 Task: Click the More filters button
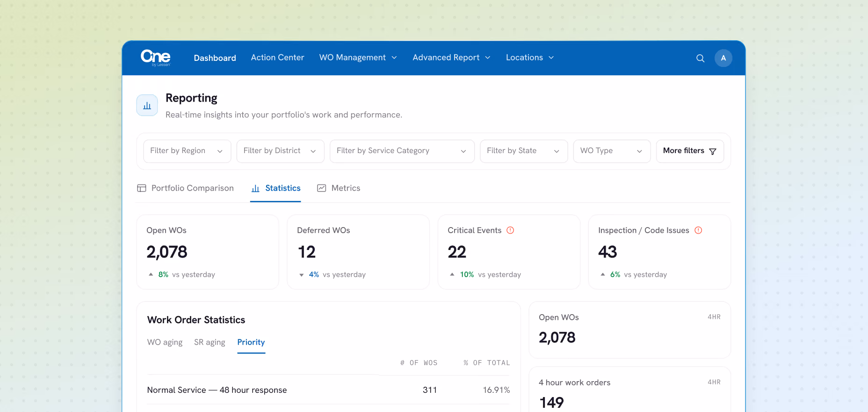tap(690, 151)
